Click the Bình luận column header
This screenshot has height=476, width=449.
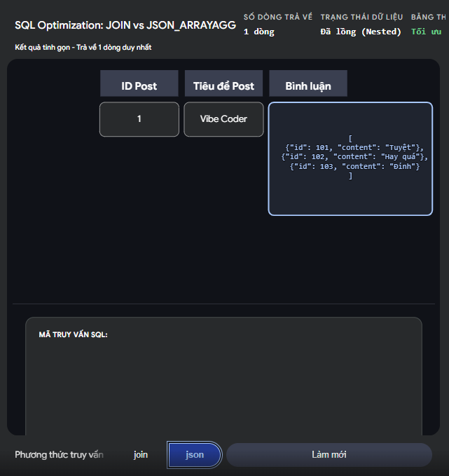tap(308, 83)
